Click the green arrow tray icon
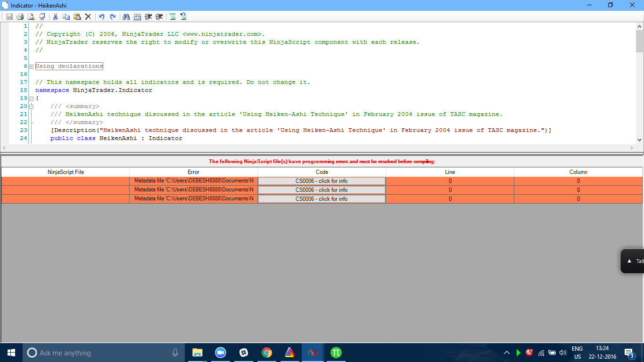The height and width of the screenshot is (362, 644). point(519,353)
